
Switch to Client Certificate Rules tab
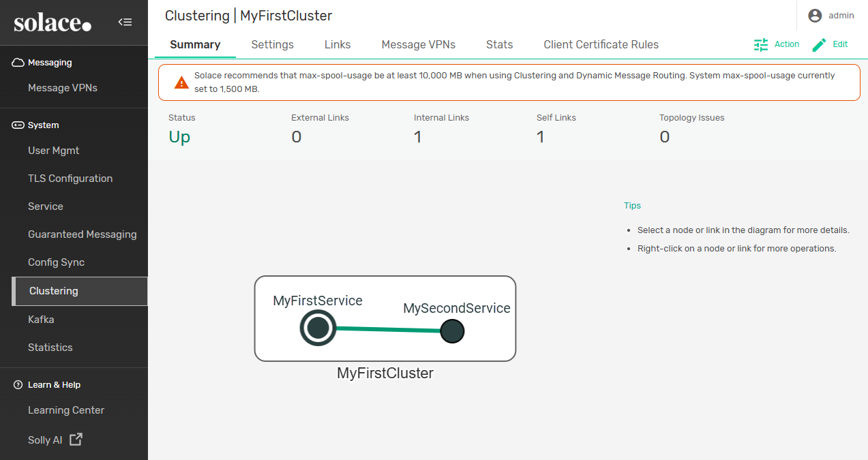click(x=601, y=44)
